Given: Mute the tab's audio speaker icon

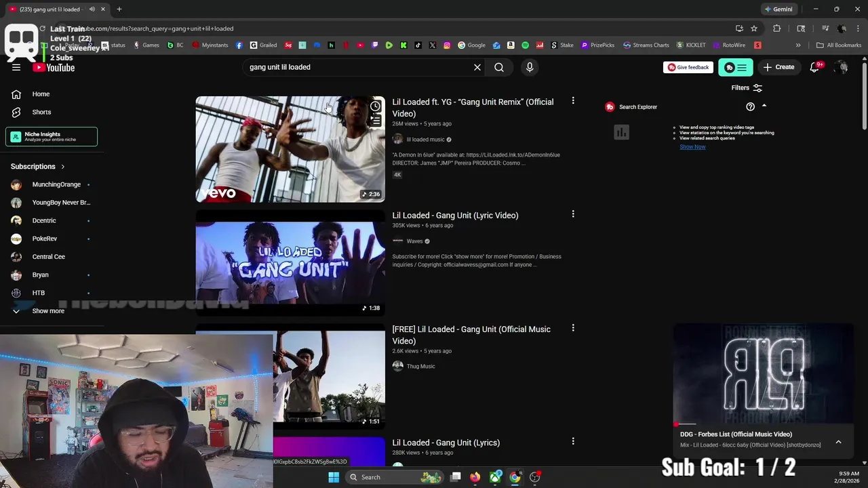Looking at the screenshot, I should click(x=92, y=9).
